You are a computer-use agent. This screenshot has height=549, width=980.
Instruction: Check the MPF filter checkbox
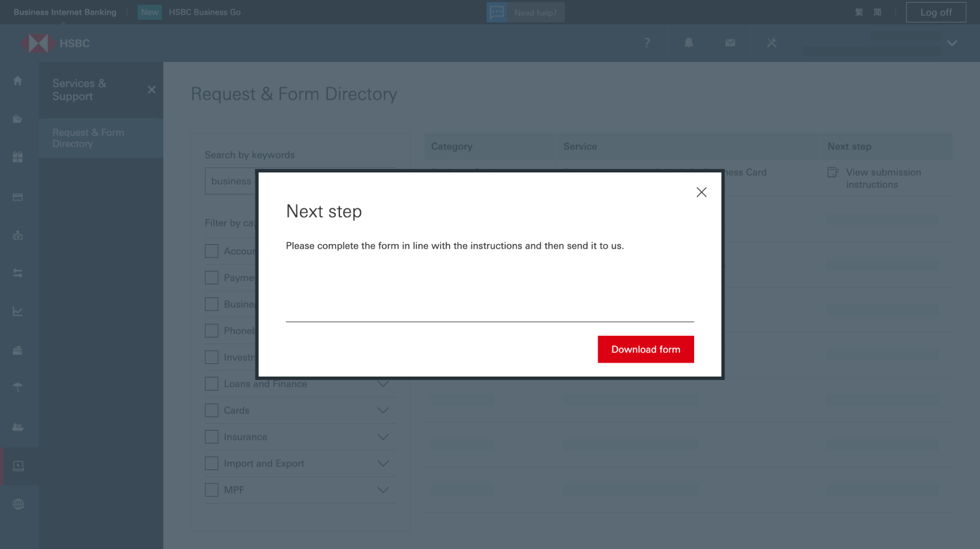pyautogui.click(x=211, y=489)
